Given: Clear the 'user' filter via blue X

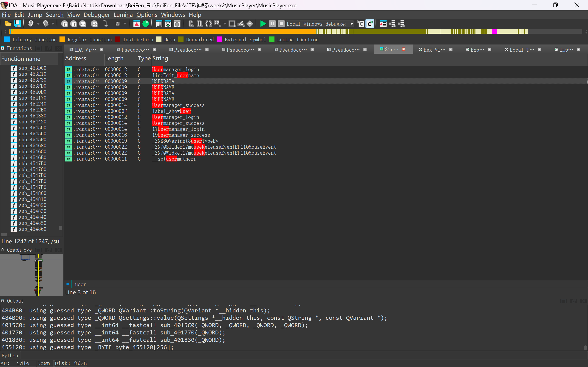Looking at the screenshot, I should [68, 284].
